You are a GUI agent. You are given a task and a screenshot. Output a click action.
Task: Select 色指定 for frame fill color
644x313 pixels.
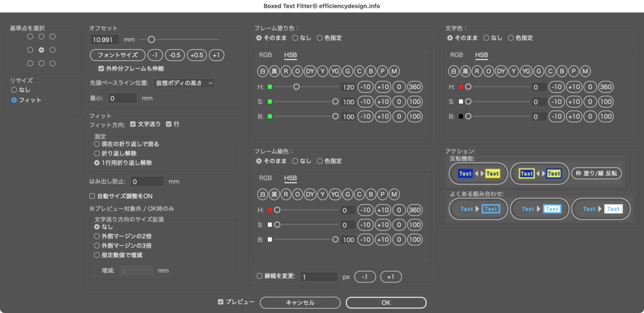(x=330, y=38)
